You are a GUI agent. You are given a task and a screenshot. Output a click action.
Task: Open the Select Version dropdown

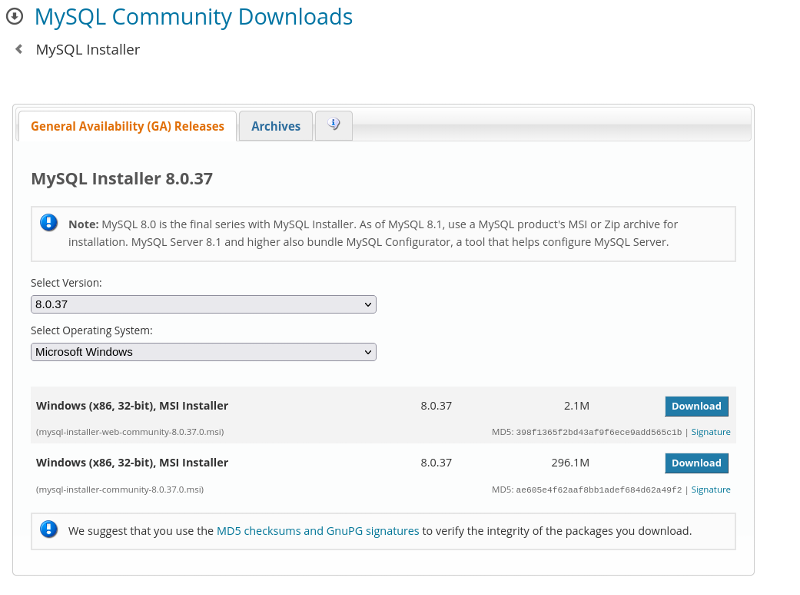[x=204, y=305]
